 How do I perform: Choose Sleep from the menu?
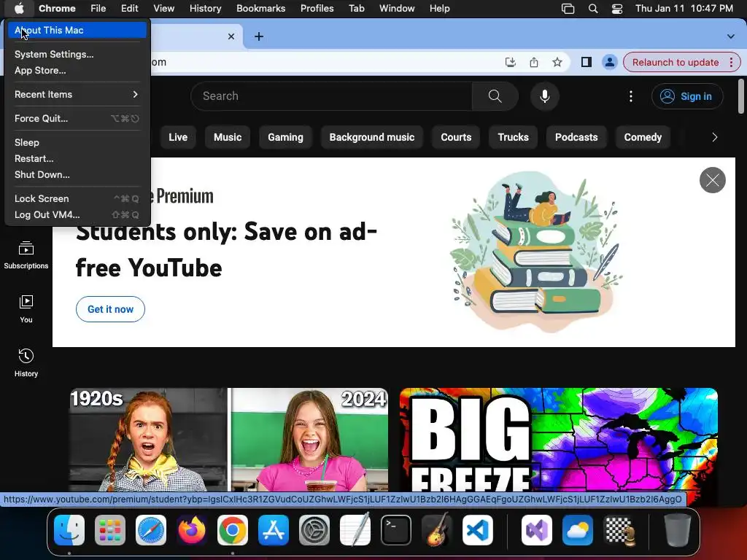77,142
